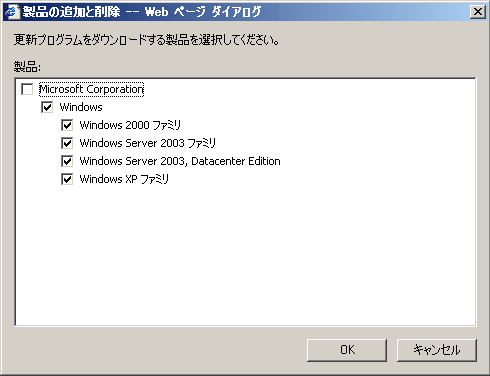
Task: Confirm selection with the OK button
Action: point(347,350)
